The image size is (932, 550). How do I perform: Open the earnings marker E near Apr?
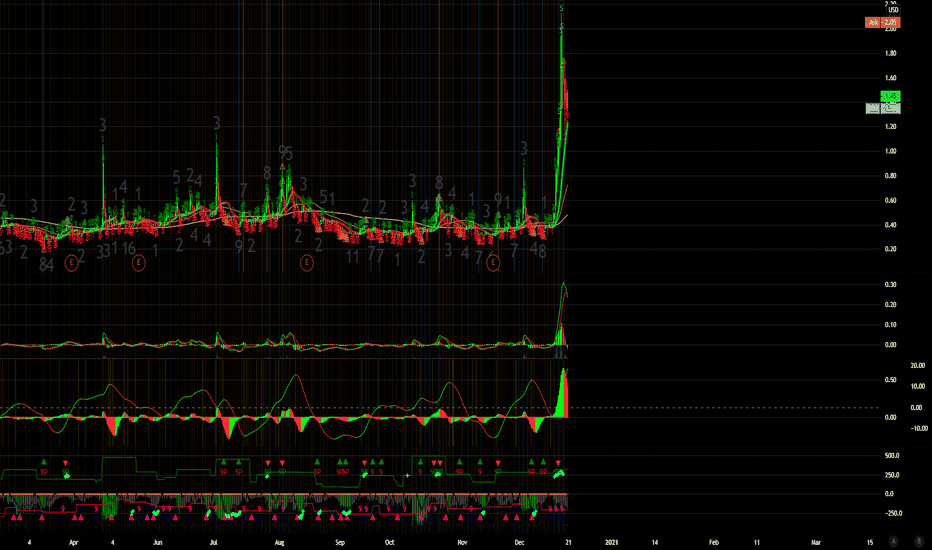pos(71,262)
